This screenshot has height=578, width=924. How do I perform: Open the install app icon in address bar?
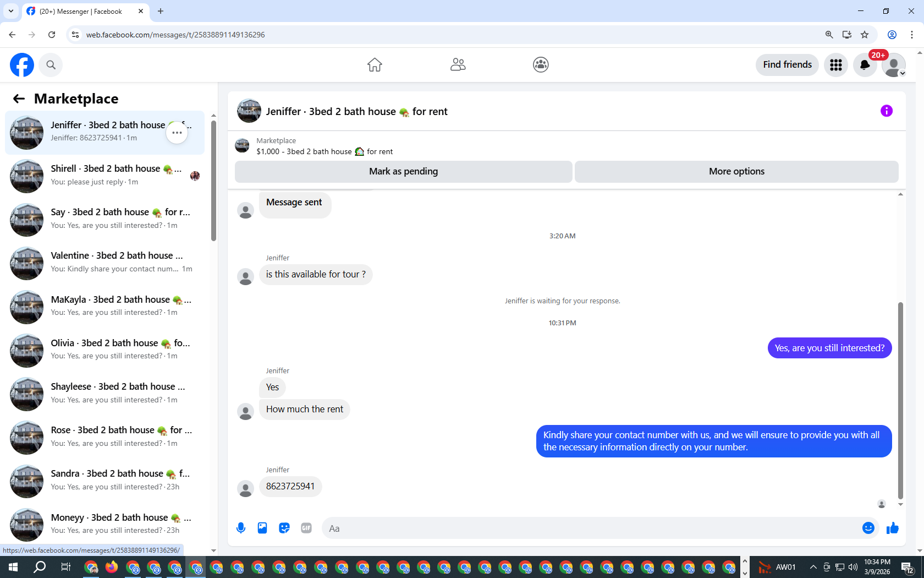coord(847,35)
